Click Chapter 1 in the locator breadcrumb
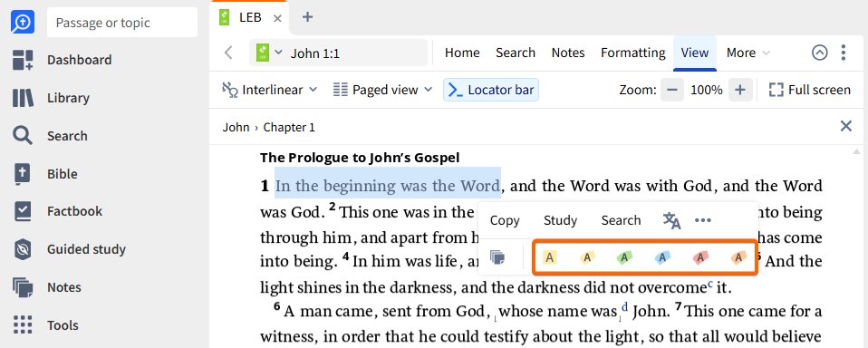 (x=289, y=127)
